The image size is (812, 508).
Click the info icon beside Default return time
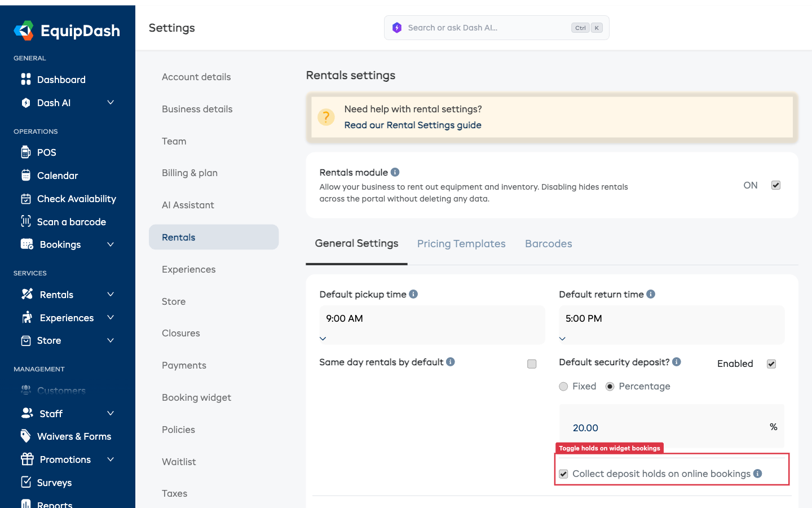click(x=651, y=294)
